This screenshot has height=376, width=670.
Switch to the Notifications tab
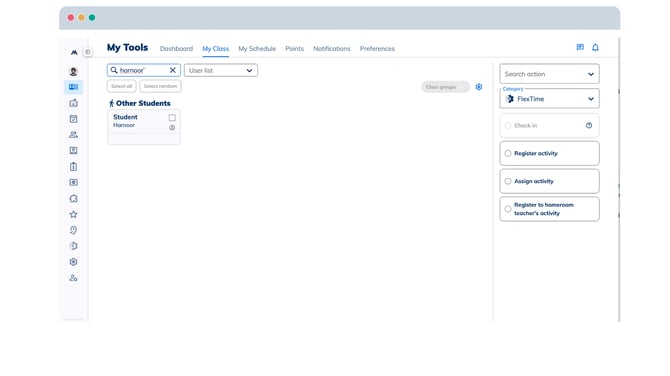(332, 49)
